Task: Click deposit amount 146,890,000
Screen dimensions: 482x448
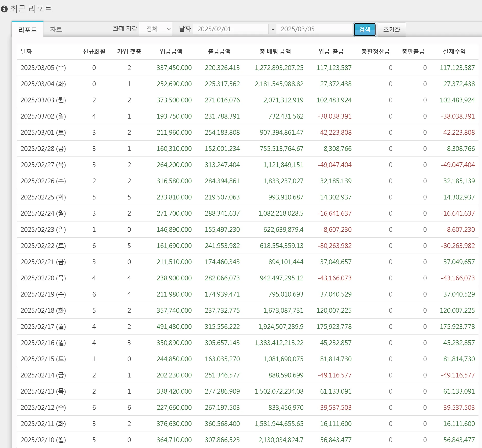Action: tap(174, 230)
